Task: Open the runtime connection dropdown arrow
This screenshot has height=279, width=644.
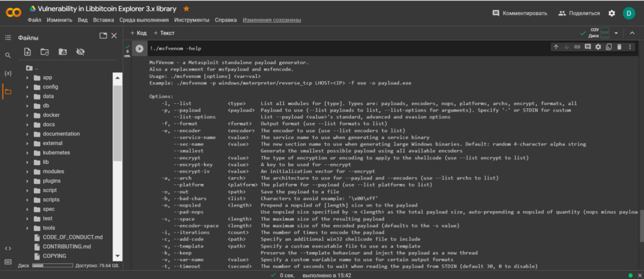Action: (616, 33)
